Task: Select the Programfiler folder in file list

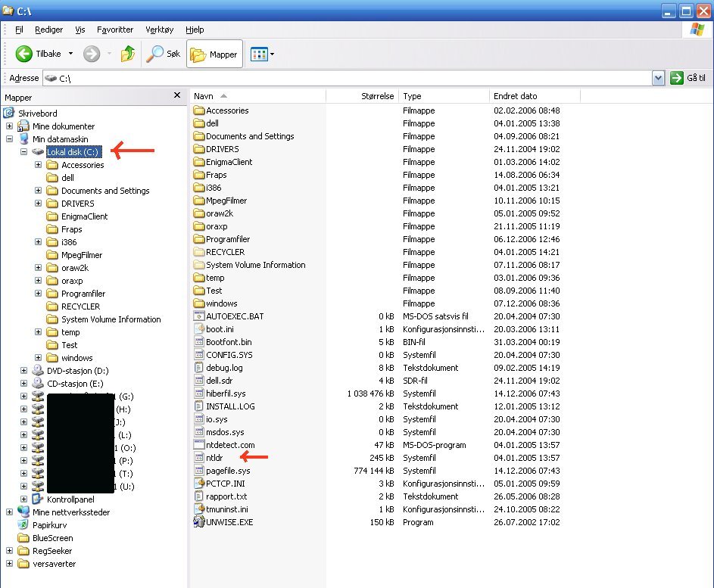Action: 222,239
